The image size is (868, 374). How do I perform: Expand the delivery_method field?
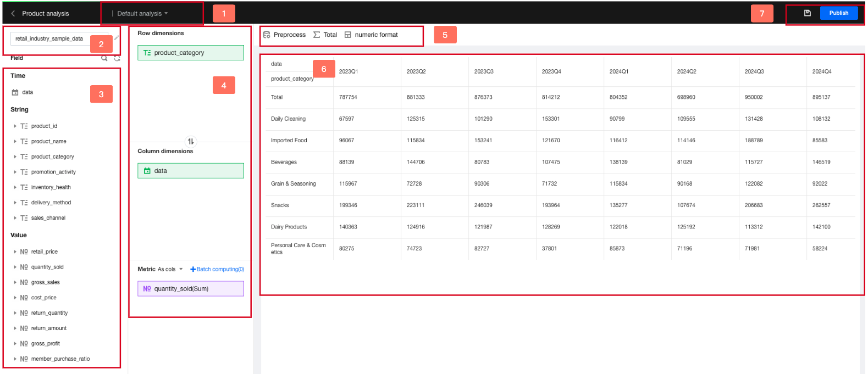[15, 203]
